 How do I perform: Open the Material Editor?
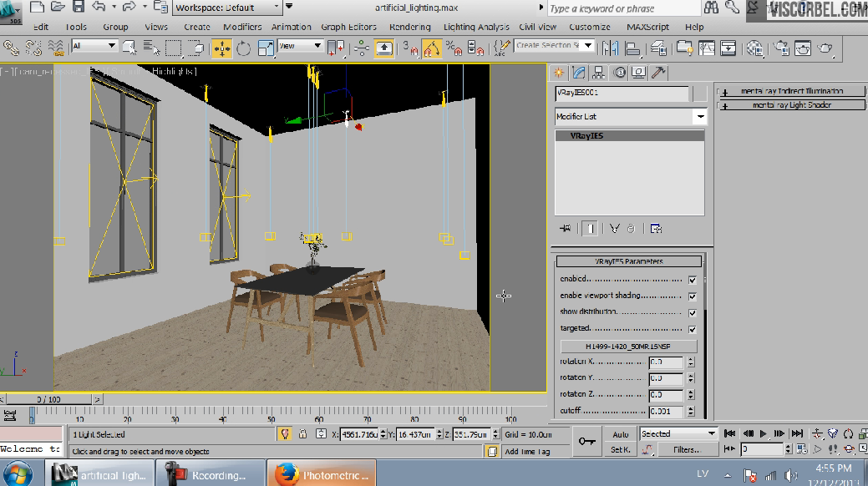[x=754, y=48]
